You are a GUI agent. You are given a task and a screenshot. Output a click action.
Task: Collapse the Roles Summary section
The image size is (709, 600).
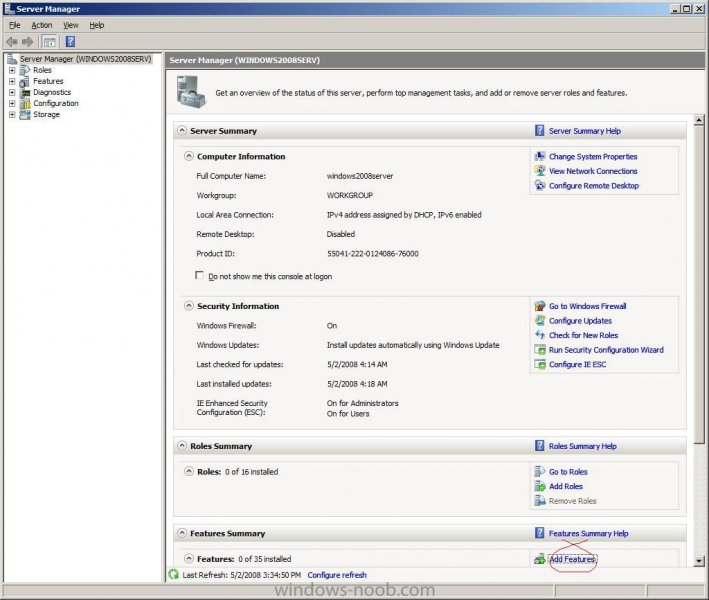182,445
